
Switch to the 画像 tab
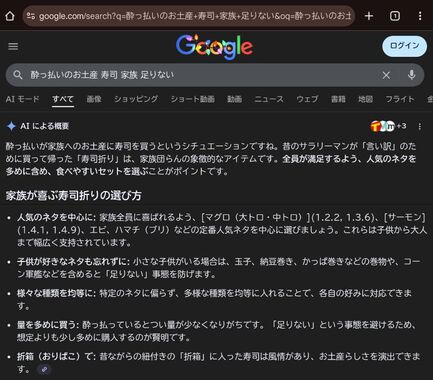pos(94,99)
